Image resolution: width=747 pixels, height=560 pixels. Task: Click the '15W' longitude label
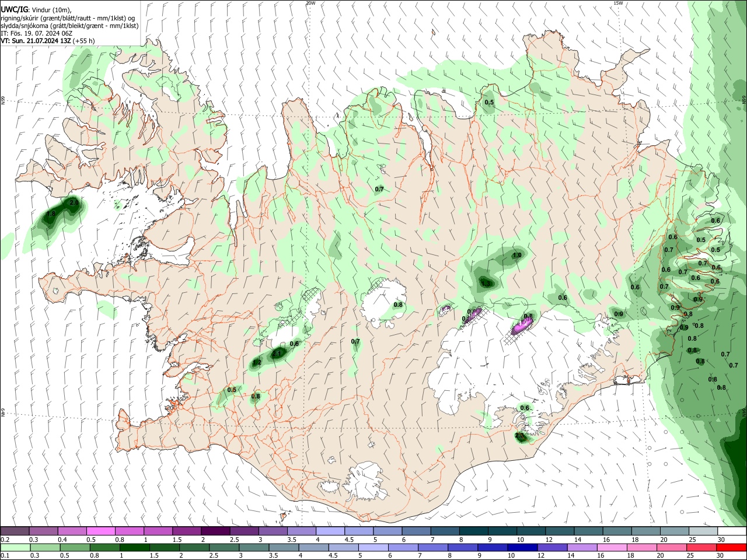click(x=618, y=3)
